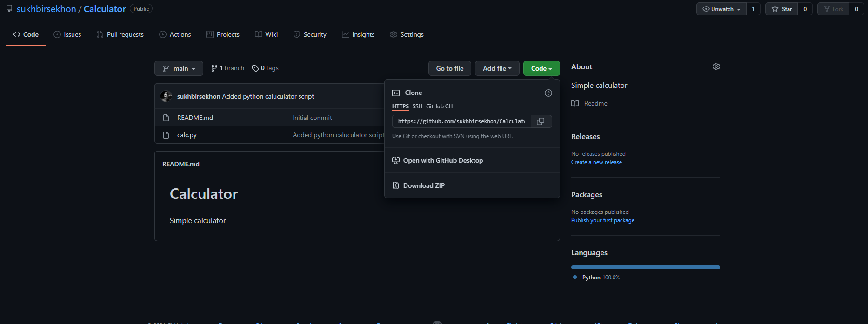The image size is (868, 324).
Task: View the 1 branch link
Action: point(227,68)
